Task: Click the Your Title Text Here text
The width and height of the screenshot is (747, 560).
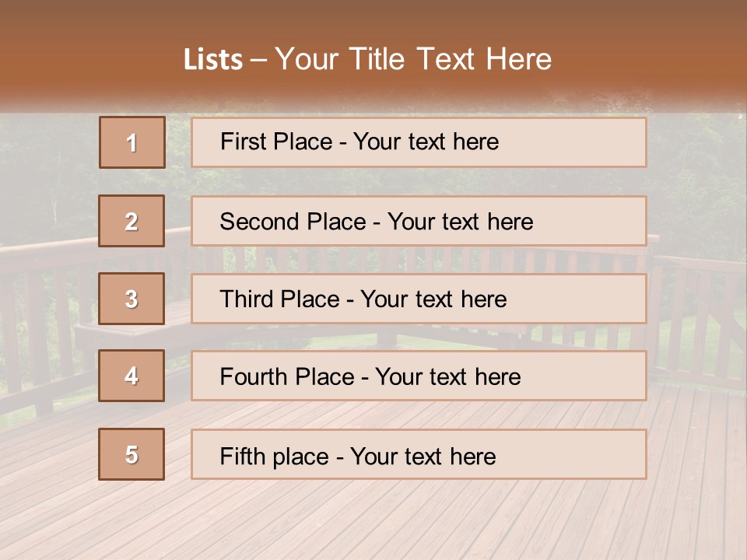Action: point(413,59)
